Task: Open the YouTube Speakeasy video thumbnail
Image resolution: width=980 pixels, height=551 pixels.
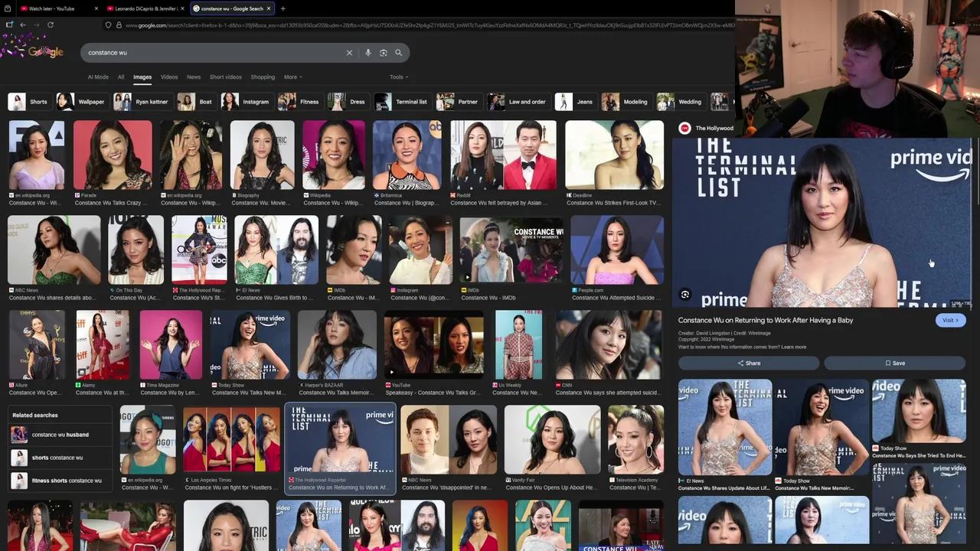Action: pyautogui.click(x=434, y=344)
